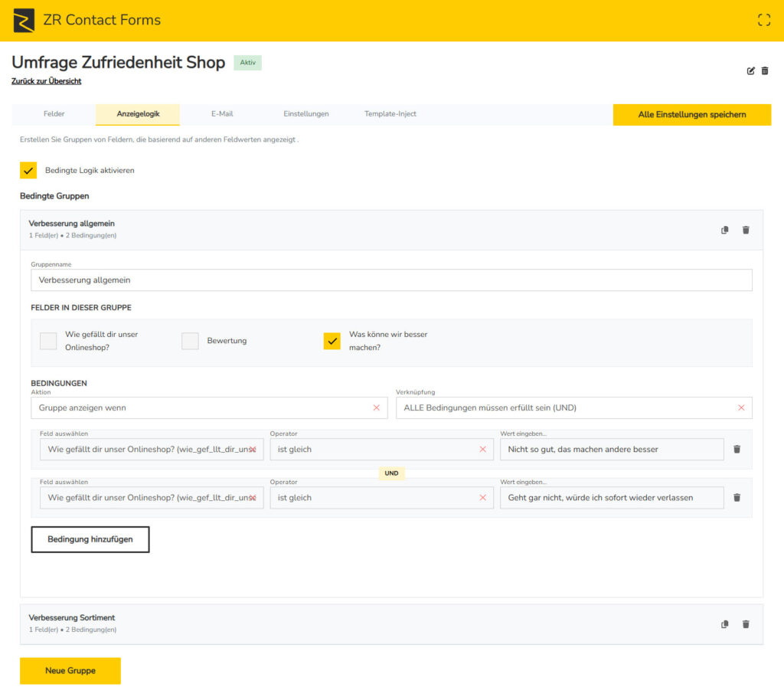
Task: Uncheck 'Was könne wir besser machen?'
Action: (x=332, y=340)
